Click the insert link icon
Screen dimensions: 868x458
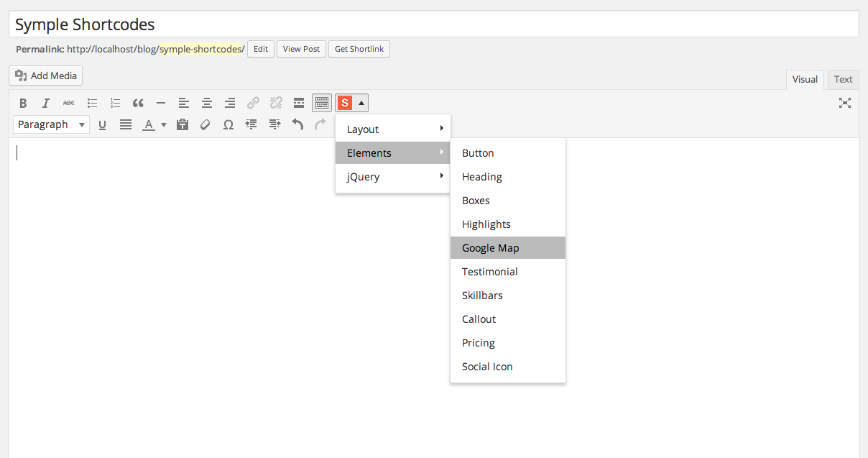point(253,103)
